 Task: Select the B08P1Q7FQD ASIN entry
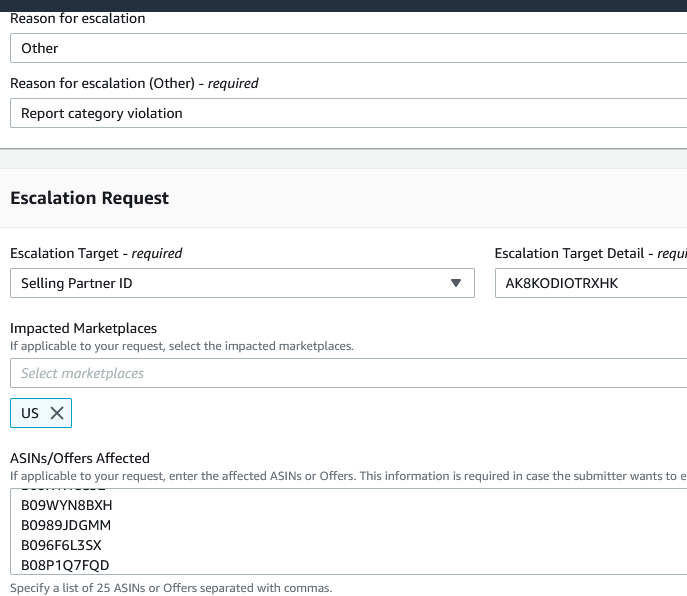65,565
